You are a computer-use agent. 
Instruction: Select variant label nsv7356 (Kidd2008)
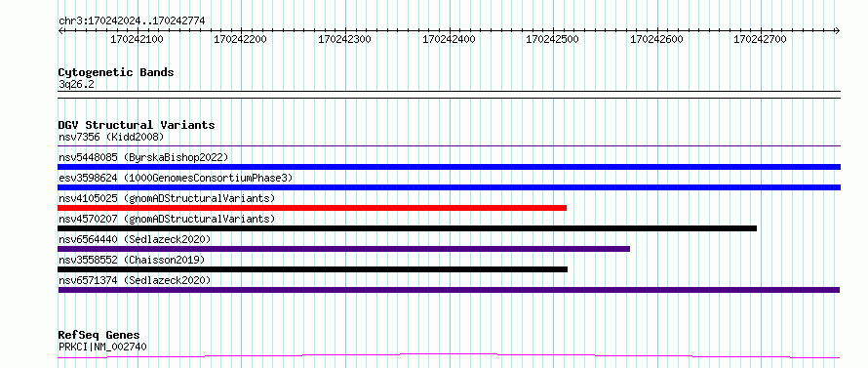click(x=111, y=137)
